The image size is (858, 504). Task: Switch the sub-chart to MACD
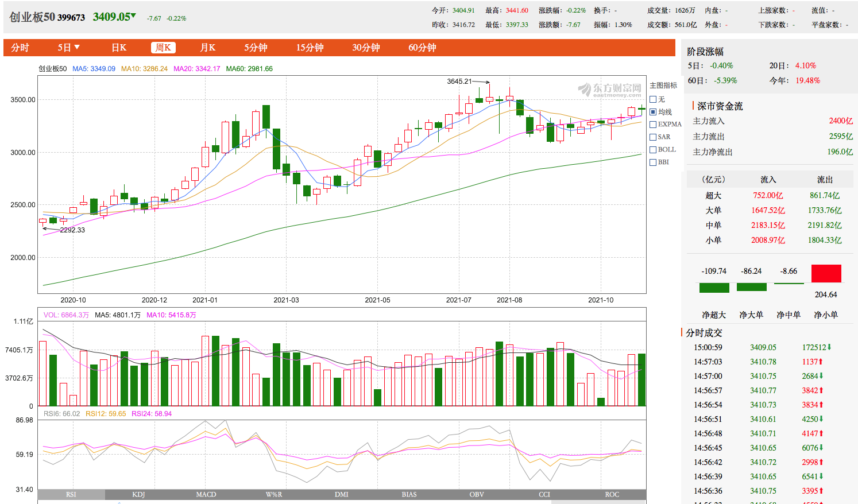click(206, 494)
